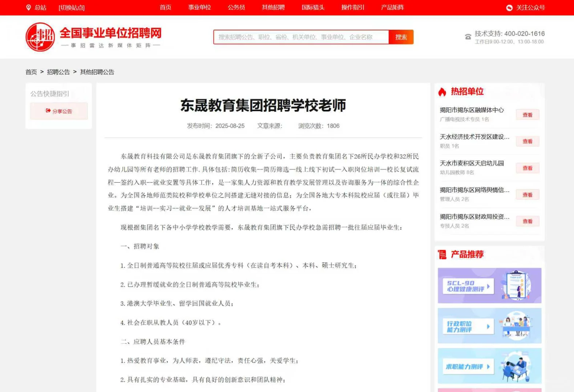Image resolution: width=574 pixels, height=392 pixels.
Task: Click the 关注公众号 icon in top bar
Action: click(x=509, y=8)
